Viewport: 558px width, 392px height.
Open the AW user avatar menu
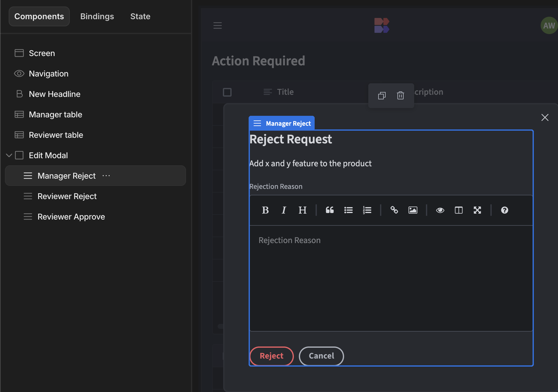[x=549, y=25]
